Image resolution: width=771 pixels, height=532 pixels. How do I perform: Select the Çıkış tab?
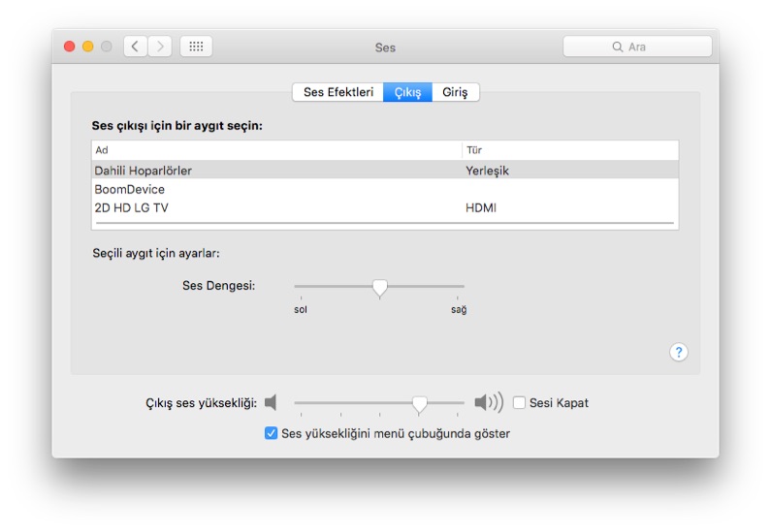click(407, 92)
